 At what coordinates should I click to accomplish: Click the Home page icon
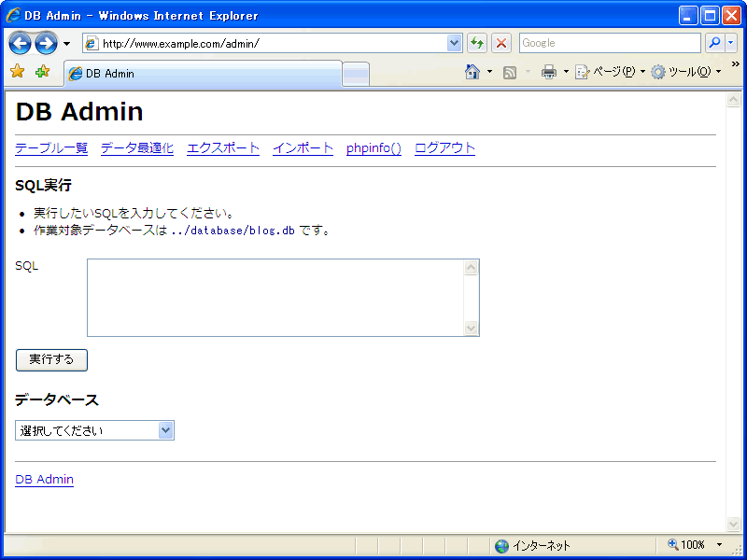(472, 72)
